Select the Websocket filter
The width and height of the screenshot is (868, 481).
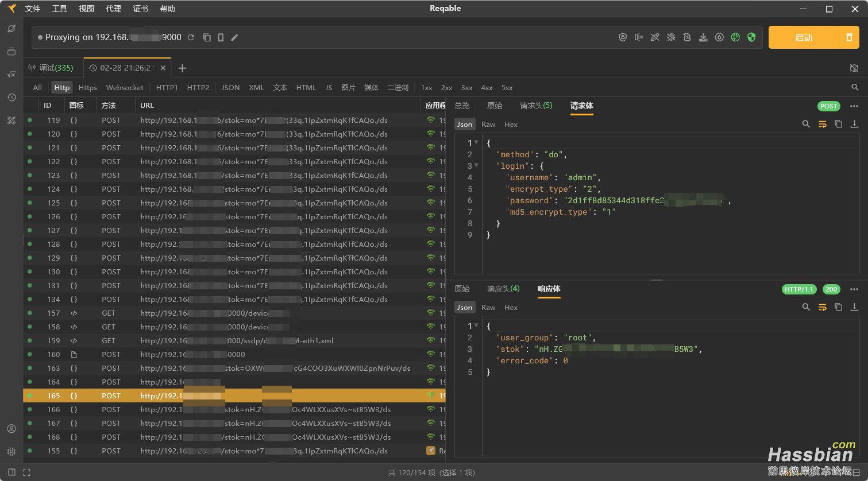tap(125, 87)
